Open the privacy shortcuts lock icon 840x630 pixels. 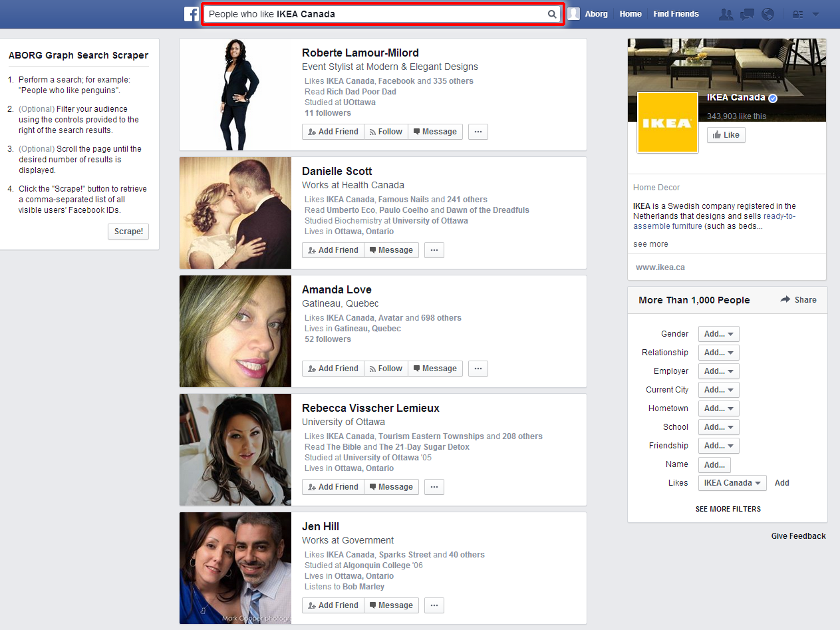pyautogui.click(x=797, y=14)
